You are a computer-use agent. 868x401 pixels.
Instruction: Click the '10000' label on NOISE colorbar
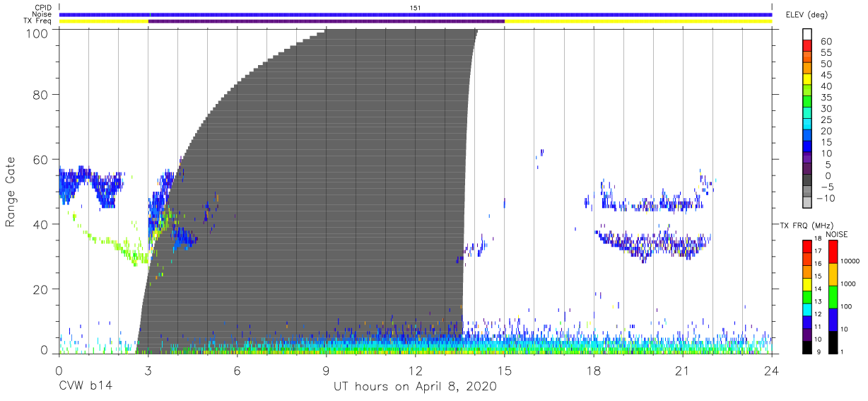click(849, 261)
